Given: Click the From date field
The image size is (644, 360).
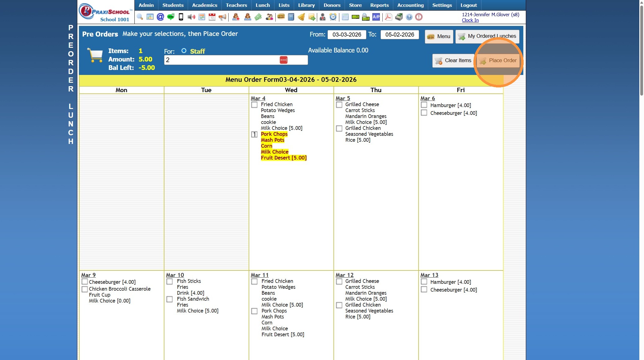Looking at the screenshot, I should (346, 35).
